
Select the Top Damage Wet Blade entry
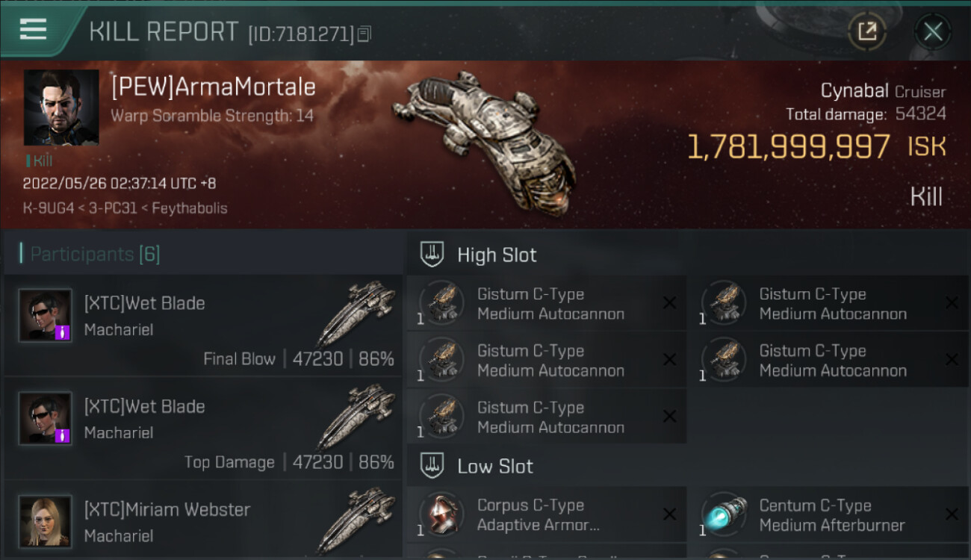202,429
